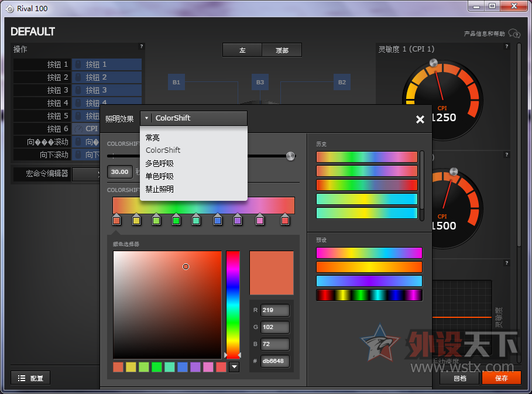Pick the rainbow gradient at top of 历史 list
This screenshot has height=394, width=532.
point(367,157)
